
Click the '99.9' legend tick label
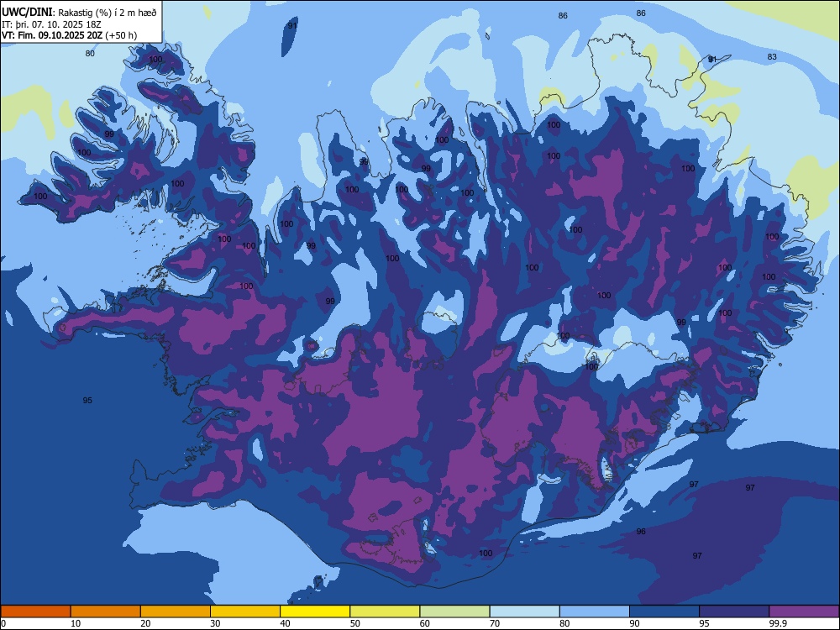tap(778, 623)
